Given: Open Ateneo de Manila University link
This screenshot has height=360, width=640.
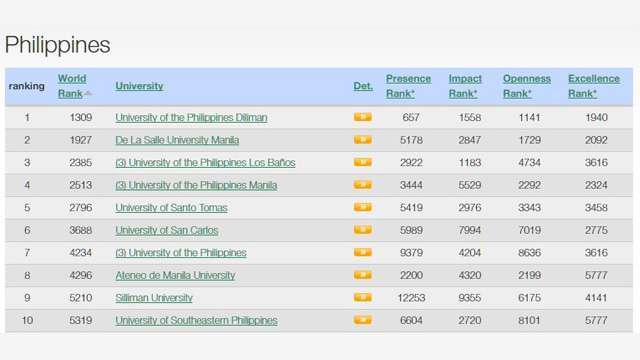Looking at the screenshot, I should [175, 275].
